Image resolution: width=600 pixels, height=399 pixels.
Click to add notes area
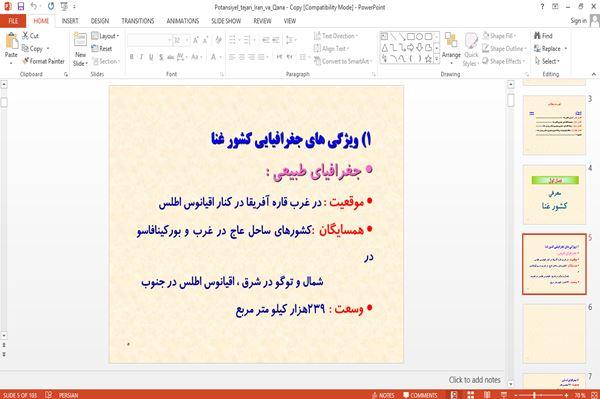click(x=474, y=380)
